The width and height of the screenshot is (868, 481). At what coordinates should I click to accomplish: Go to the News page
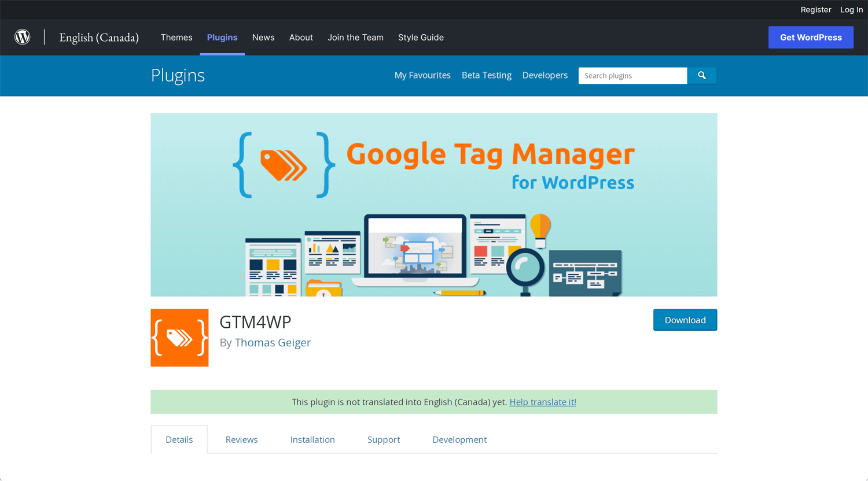263,38
